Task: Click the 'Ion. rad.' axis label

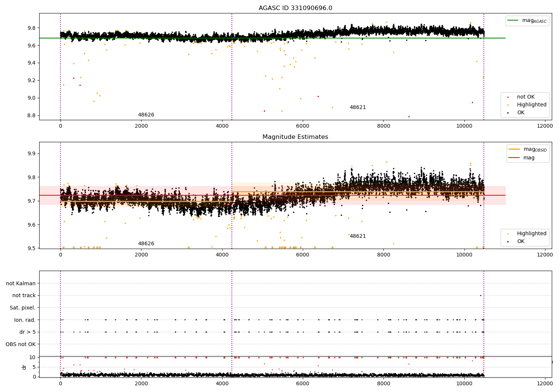Action: [25, 320]
